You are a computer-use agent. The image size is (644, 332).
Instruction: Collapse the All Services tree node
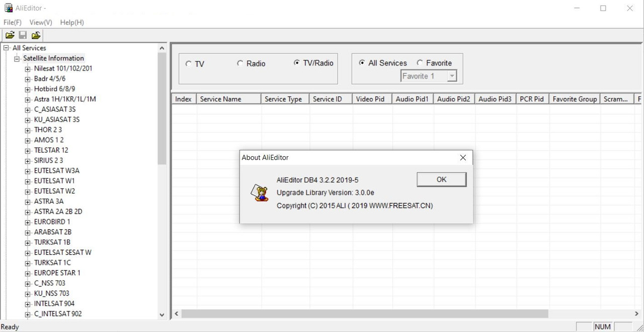[x=7, y=48]
